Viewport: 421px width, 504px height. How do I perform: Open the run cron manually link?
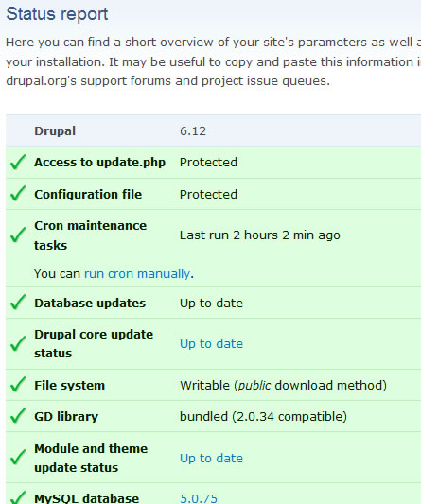137,274
